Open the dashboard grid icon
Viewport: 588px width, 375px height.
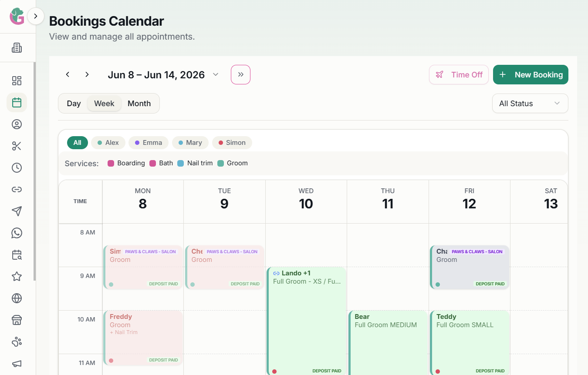click(x=17, y=80)
